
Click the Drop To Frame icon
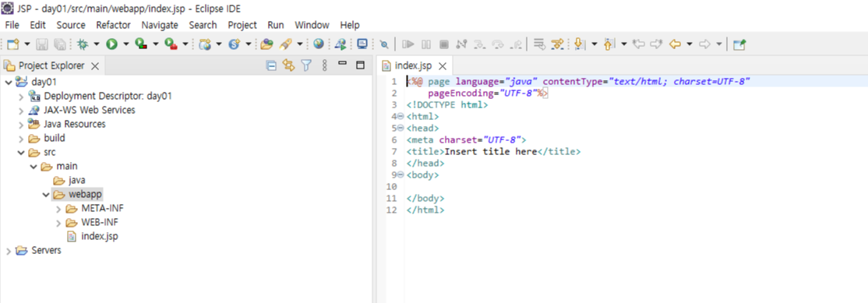(x=540, y=44)
